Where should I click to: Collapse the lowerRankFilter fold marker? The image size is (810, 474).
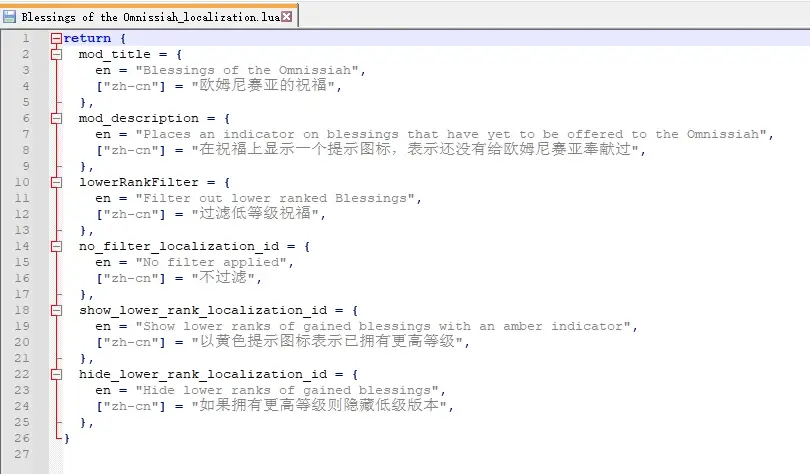[56, 182]
